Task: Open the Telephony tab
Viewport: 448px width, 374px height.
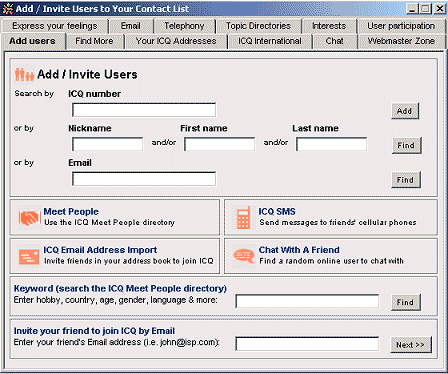Action: pos(184,26)
